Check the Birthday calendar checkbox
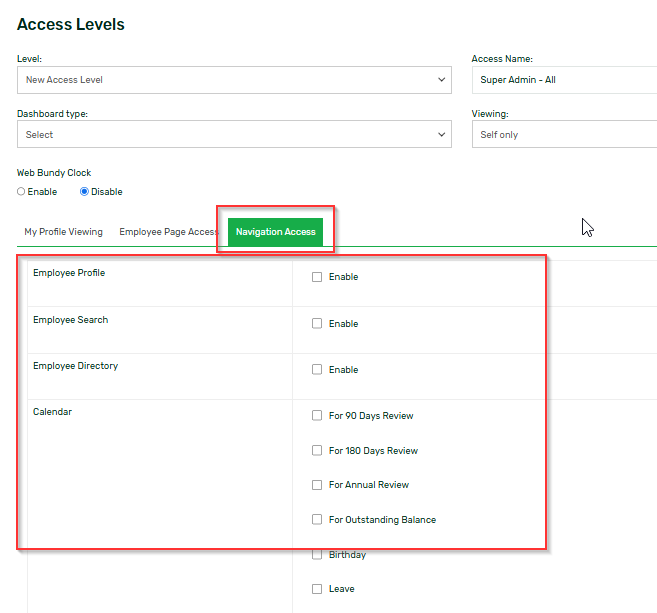657x613 pixels. [x=317, y=555]
